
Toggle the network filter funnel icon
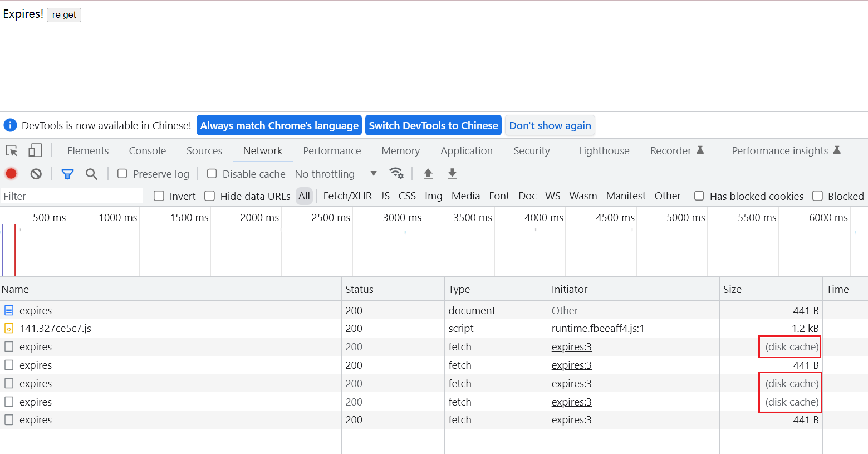pyautogui.click(x=67, y=174)
